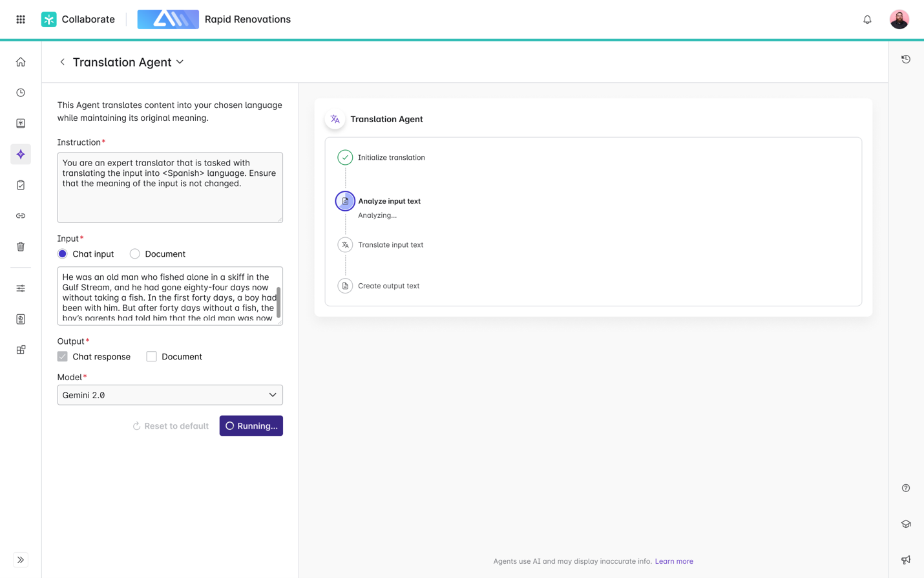Click the help question mark icon
The height and width of the screenshot is (578, 924).
pyautogui.click(x=906, y=488)
